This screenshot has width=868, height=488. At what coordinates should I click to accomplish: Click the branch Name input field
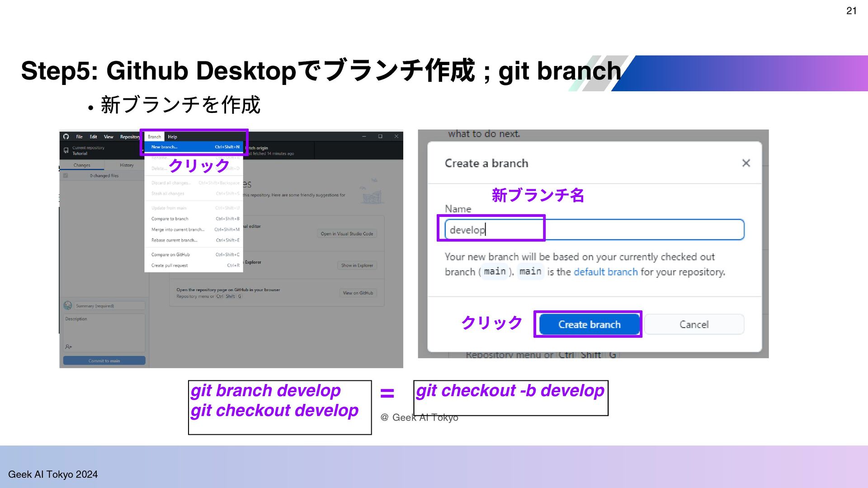pos(594,230)
